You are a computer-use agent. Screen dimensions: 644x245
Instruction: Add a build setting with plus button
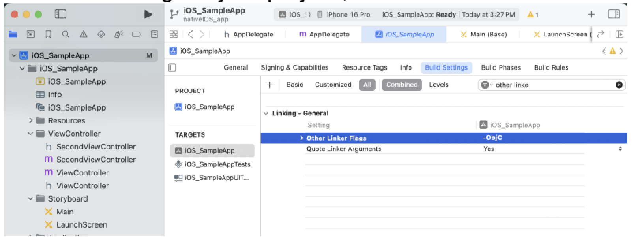[x=270, y=85]
